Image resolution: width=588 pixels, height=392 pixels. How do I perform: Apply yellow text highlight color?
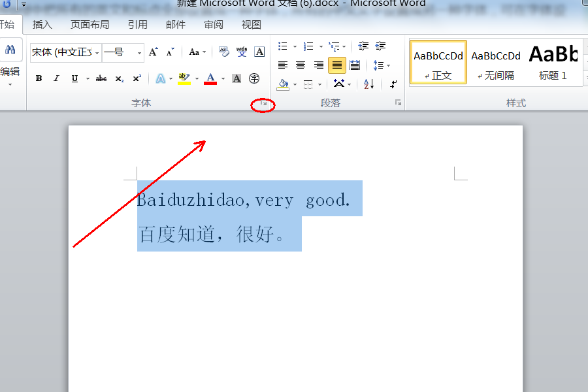(x=184, y=78)
